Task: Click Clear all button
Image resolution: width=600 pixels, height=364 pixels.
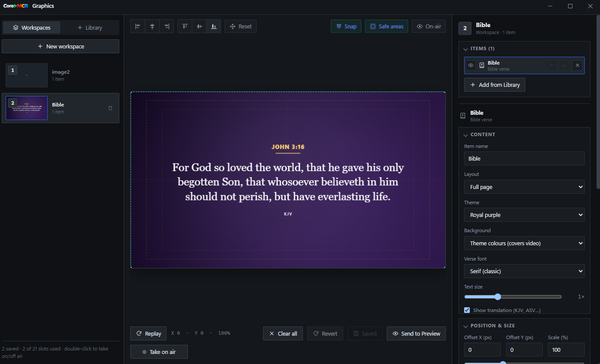Action: (283, 333)
